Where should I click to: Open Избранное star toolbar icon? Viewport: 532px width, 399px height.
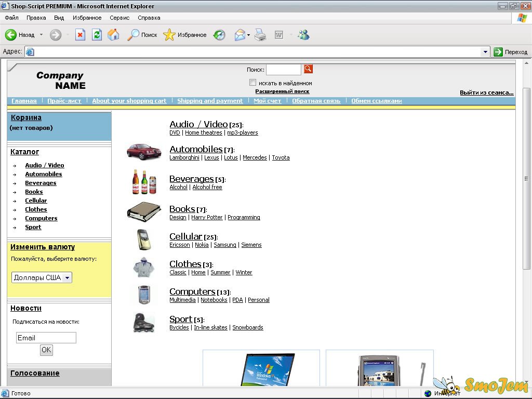pos(169,35)
